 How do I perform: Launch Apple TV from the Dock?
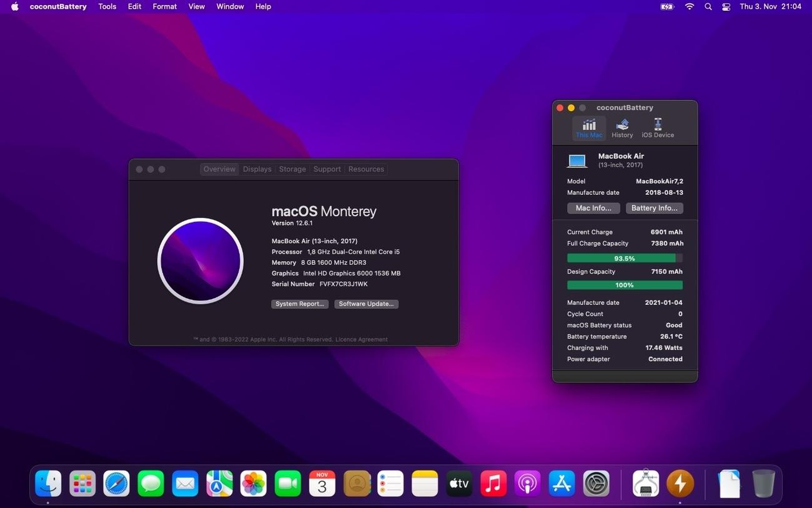[x=459, y=484]
